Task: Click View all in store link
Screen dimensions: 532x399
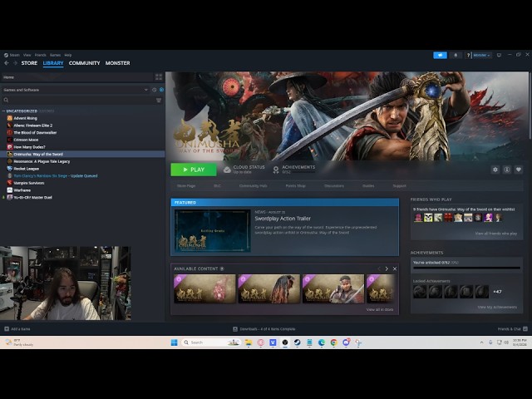Action: click(380, 309)
